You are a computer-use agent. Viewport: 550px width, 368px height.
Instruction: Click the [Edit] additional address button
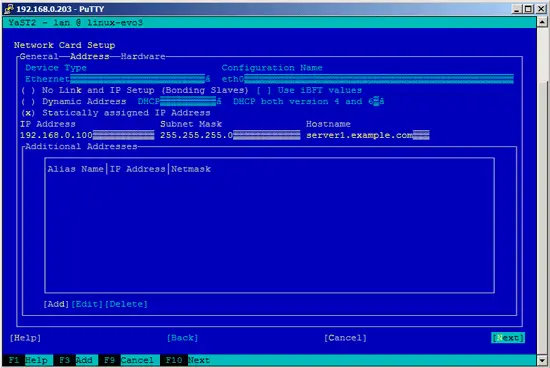coord(87,304)
